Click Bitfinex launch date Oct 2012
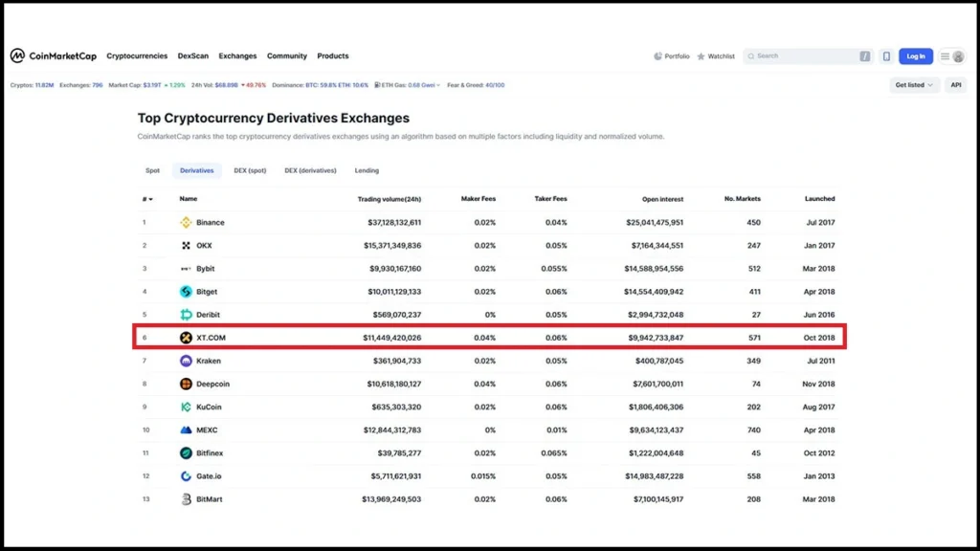 click(x=819, y=452)
